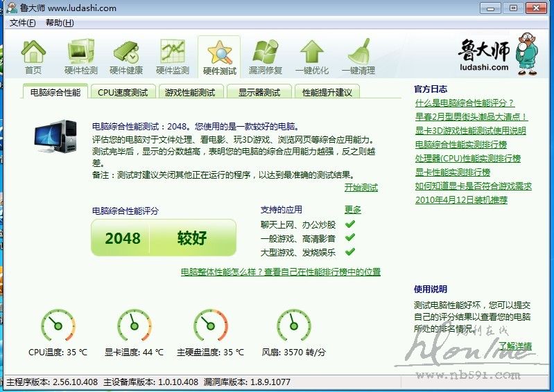Click the 2048 较好 score button

[x=164, y=238]
